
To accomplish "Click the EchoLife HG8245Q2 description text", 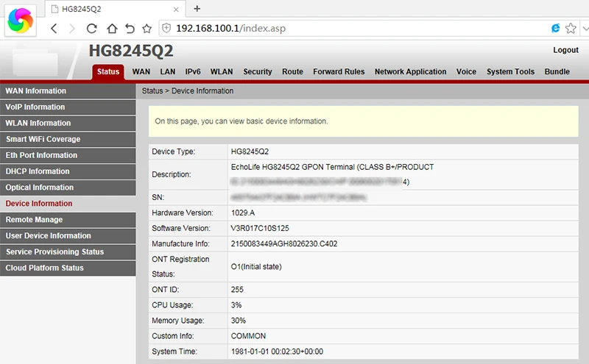I will 333,167.
